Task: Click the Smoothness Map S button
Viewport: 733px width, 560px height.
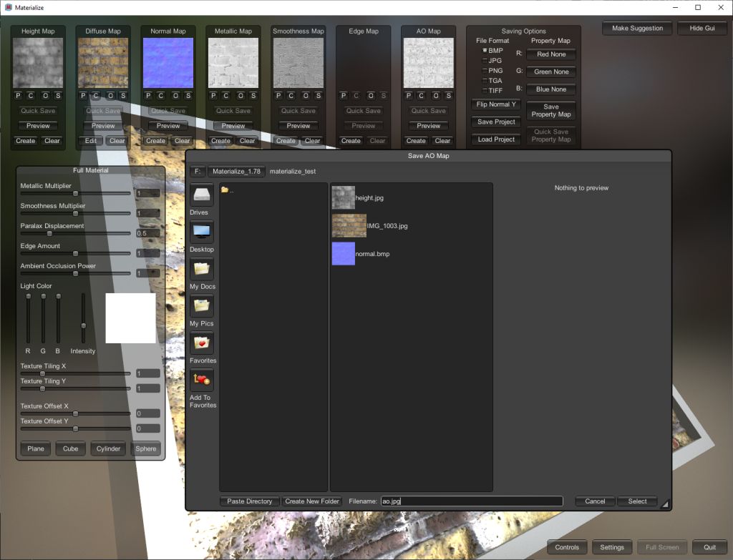Action: [319, 96]
